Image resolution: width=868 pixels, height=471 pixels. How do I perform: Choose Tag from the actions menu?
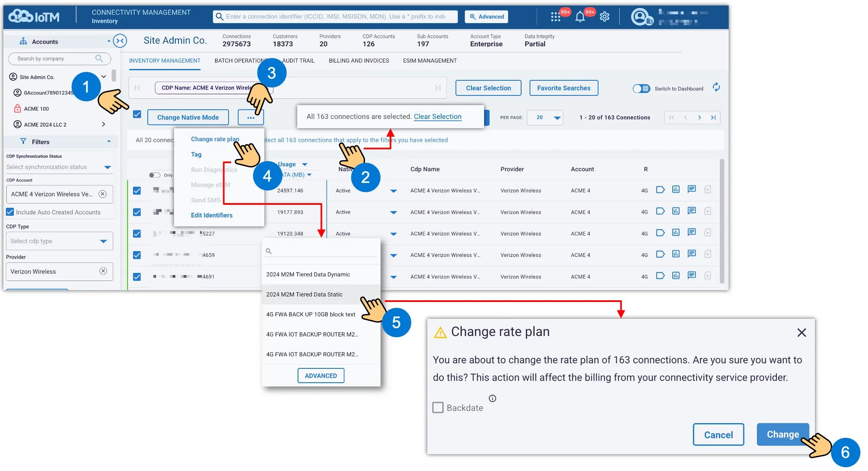tap(196, 154)
